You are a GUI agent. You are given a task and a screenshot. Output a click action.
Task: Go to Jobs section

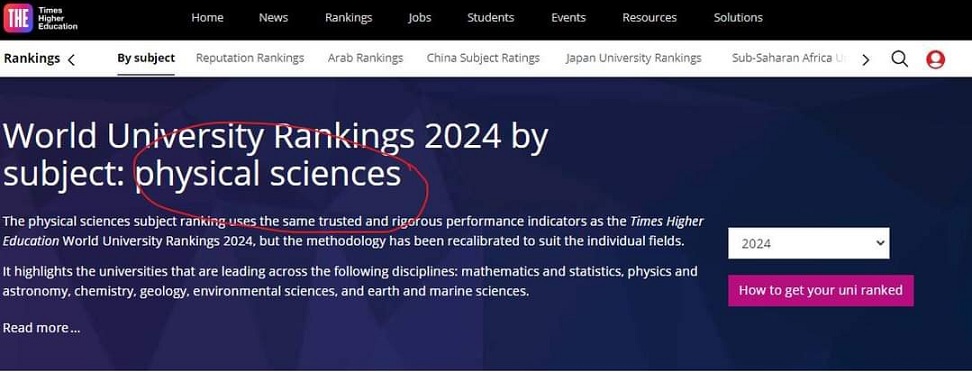coord(420,17)
